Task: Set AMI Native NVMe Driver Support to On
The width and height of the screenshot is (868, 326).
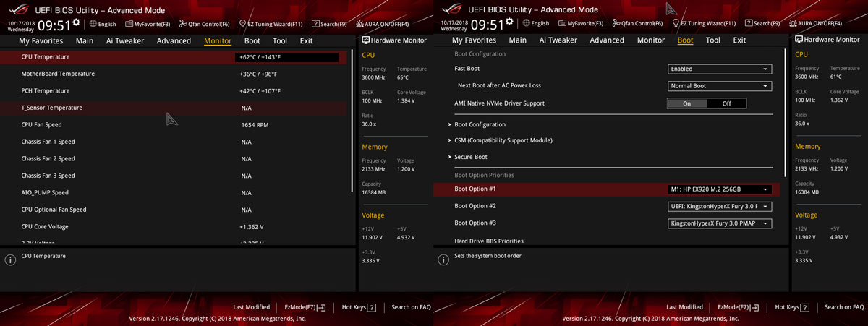Action: 686,103
